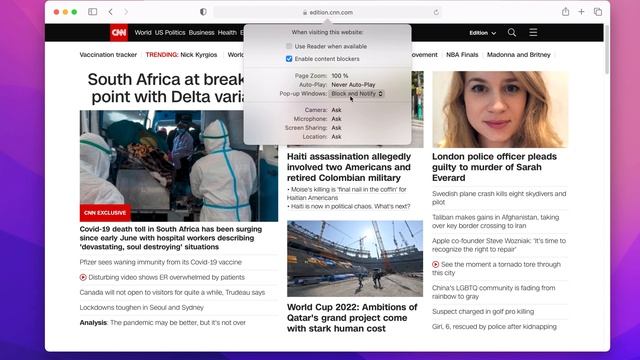Change the Microphone permission dropdown
Image resolution: width=640 pixels, height=360 pixels.
[336, 119]
